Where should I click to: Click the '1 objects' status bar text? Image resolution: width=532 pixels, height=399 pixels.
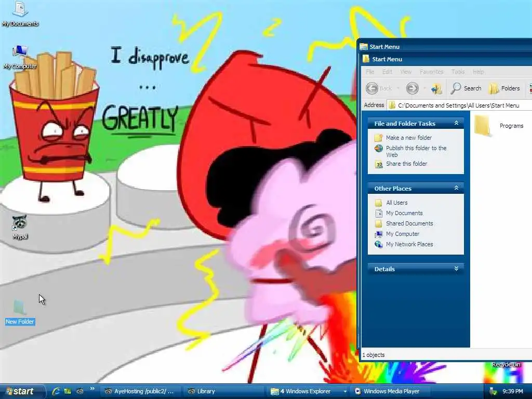374,355
